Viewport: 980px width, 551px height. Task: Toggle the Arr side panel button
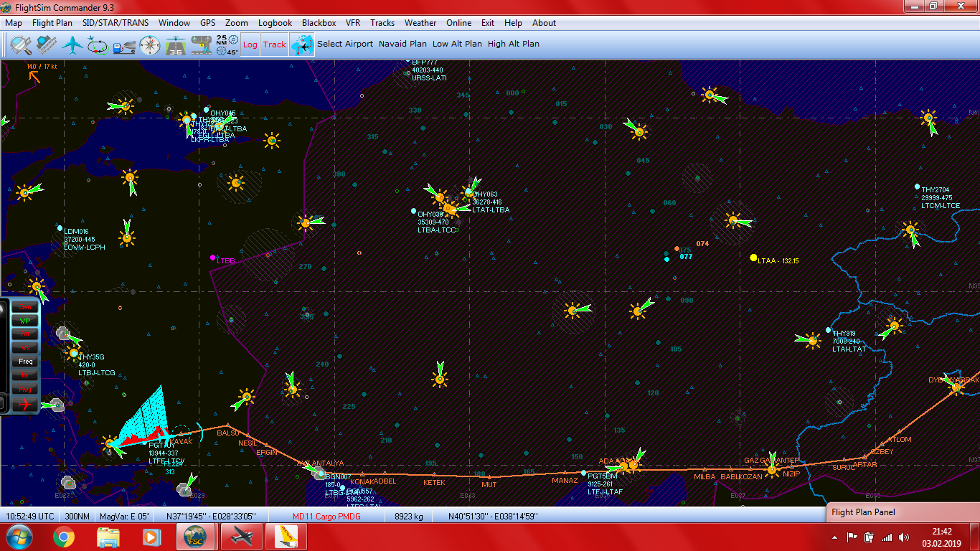pos(25,334)
